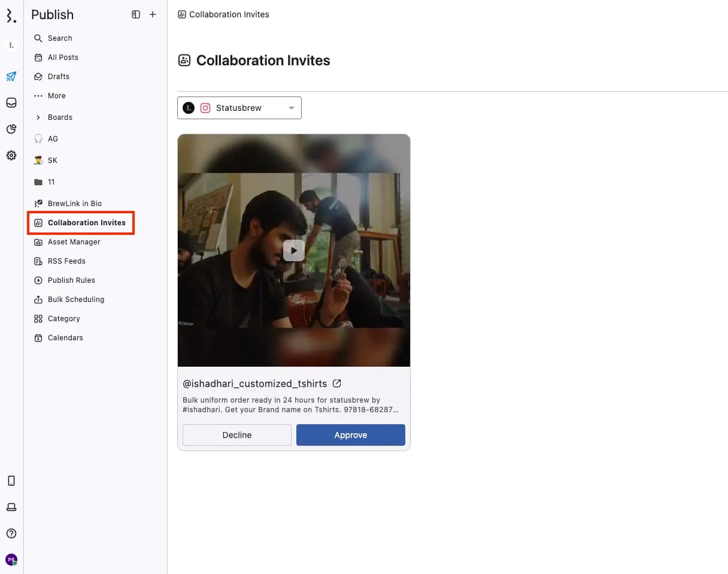The height and width of the screenshot is (574, 728).
Task: Open the Settings gear icon in rail
Action: pos(11,155)
